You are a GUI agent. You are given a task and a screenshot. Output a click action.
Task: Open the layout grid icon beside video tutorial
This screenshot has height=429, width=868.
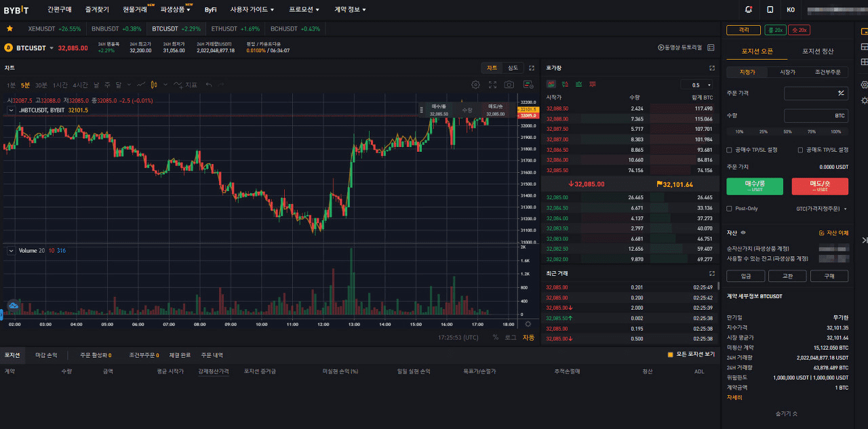click(x=711, y=47)
